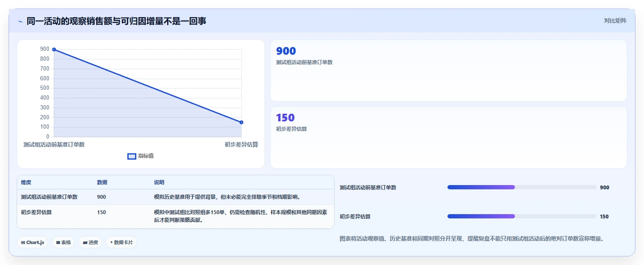This screenshot has height=265, width=644.
Task: Click table cell value 900
Action: [101, 197]
